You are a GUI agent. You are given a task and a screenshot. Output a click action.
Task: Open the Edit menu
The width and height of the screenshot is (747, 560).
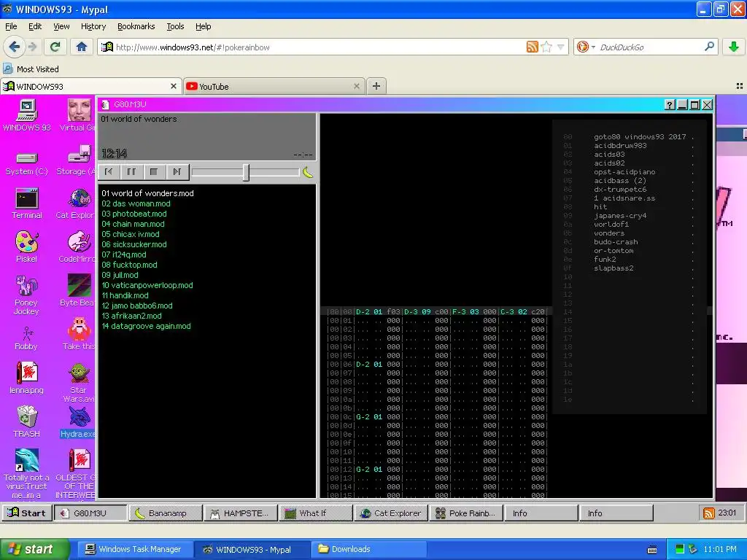pos(35,26)
